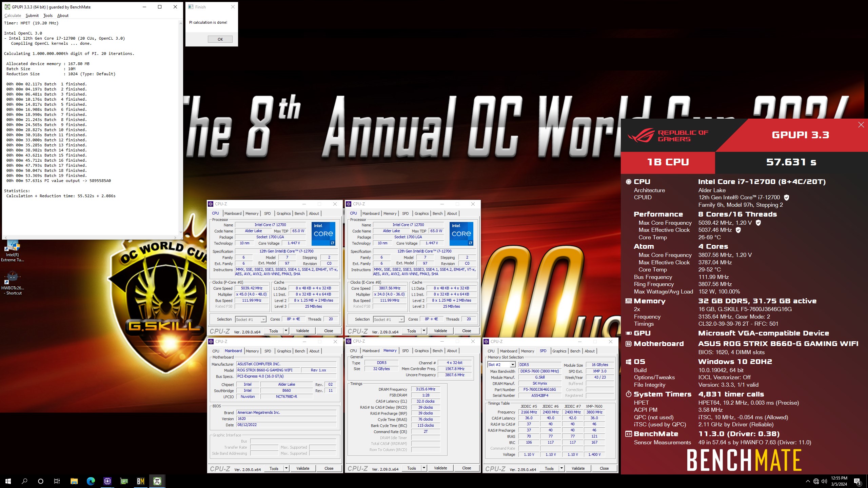Close the Finish dialog
The width and height of the screenshot is (868, 488).
[233, 7]
